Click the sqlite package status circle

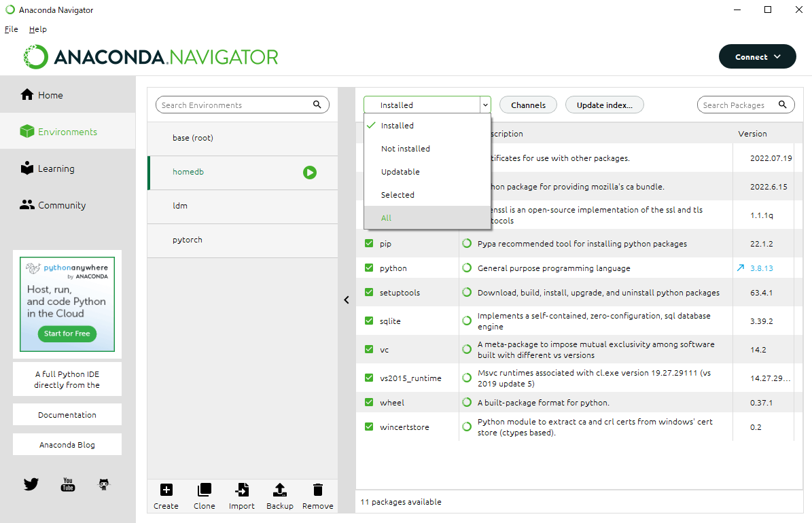[467, 321]
